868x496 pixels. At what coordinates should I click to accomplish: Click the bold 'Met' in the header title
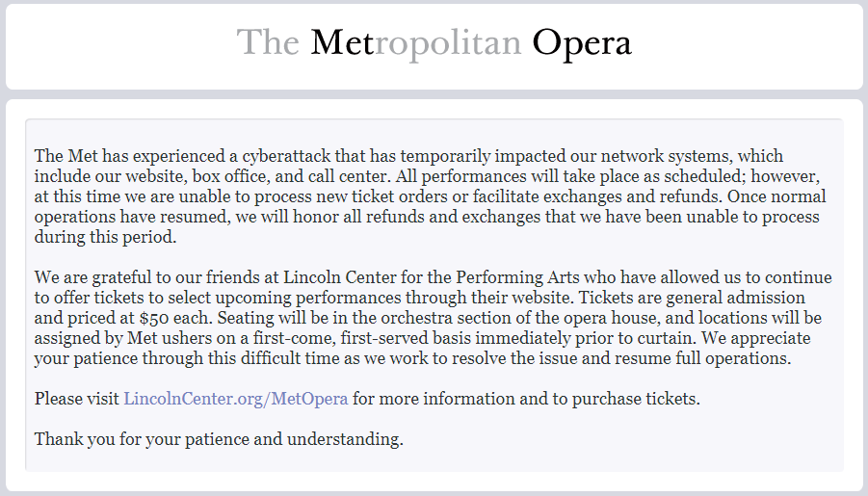click(343, 43)
